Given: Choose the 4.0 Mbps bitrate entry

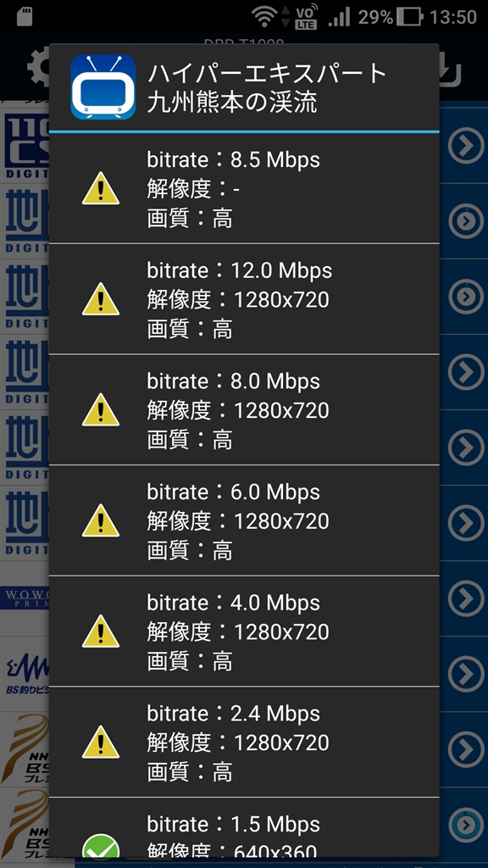Looking at the screenshot, I should coord(244,631).
